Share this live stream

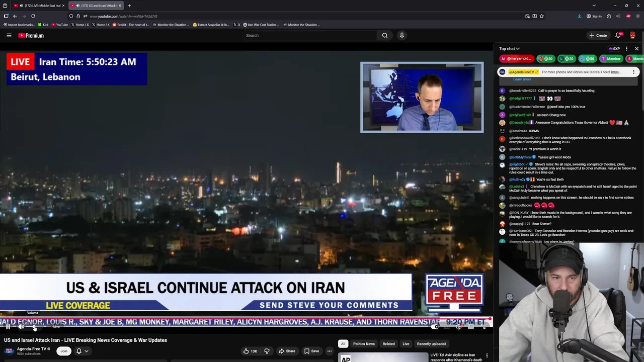tap(287, 351)
